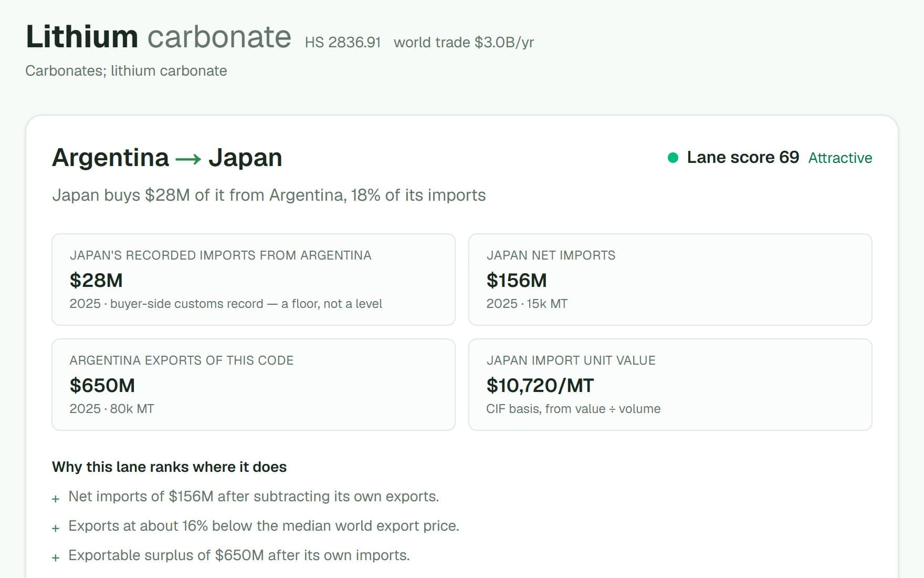Click the 'HS 2836.91' code
The height and width of the screenshot is (578, 924).
pyautogui.click(x=343, y=43)
